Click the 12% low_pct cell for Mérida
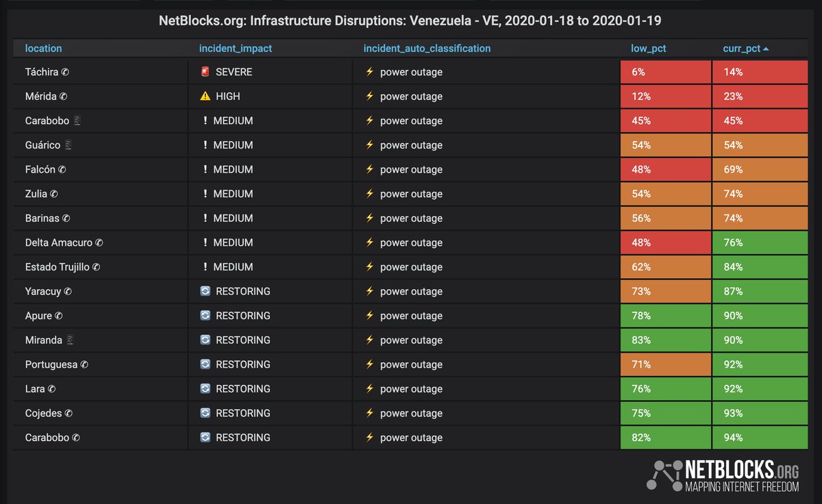The width and height of the screenshot is (822, 504). pos(666,97)
